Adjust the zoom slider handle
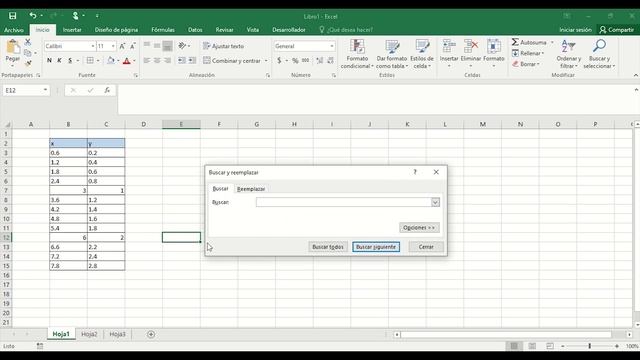The width and height of the screenshot is (640, 360). [589, 346]
